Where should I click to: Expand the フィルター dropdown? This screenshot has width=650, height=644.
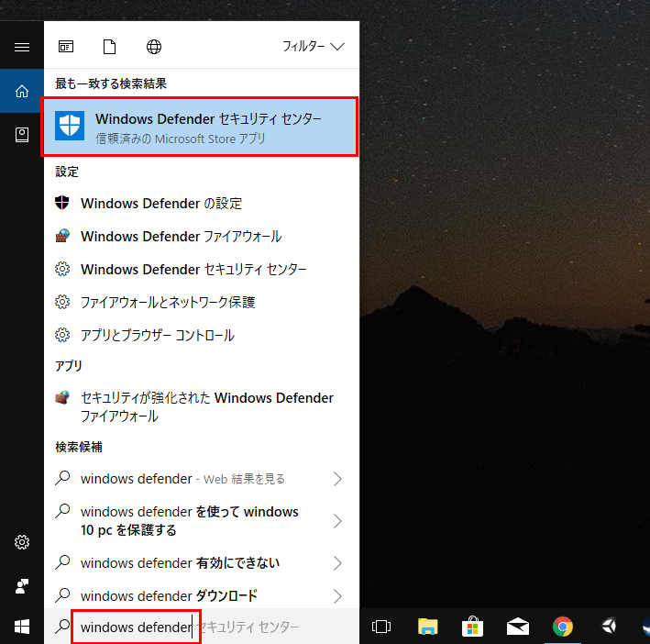coord(314,46)
